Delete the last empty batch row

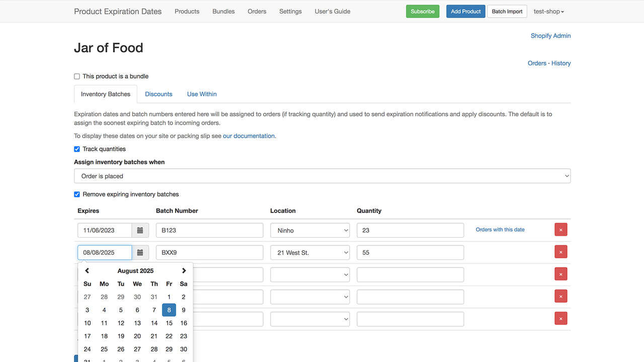pos(560,318)
